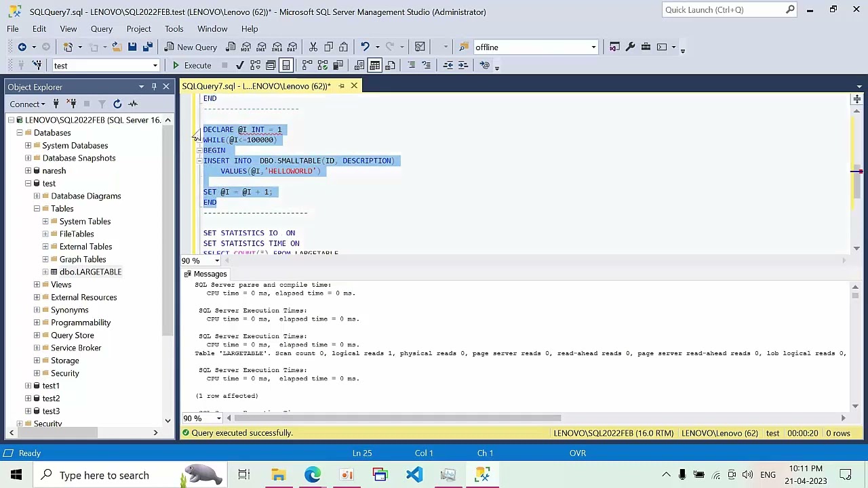
Task: Click Display Estimated Execution Plan icon
Action: click(x=255, y=65)
